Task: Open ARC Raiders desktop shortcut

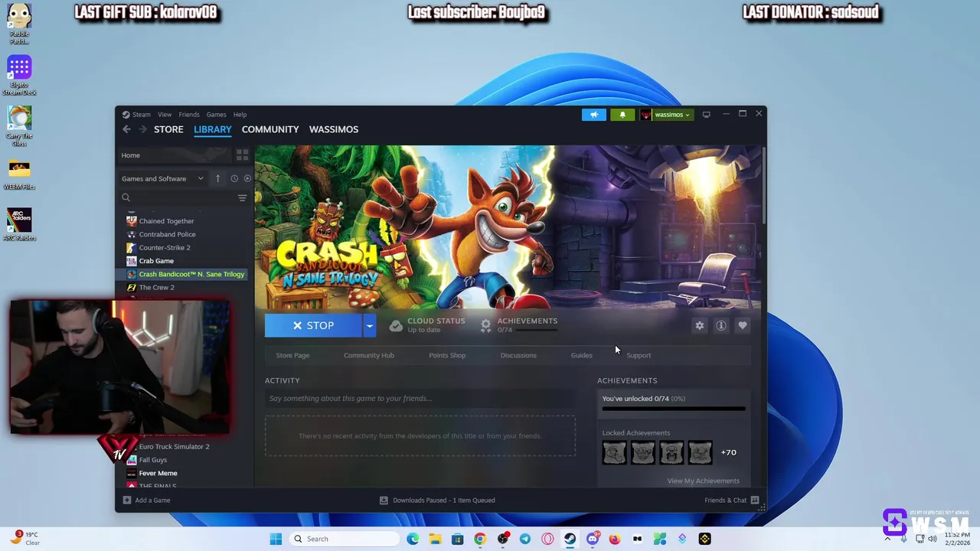Action: pos(19,224)
